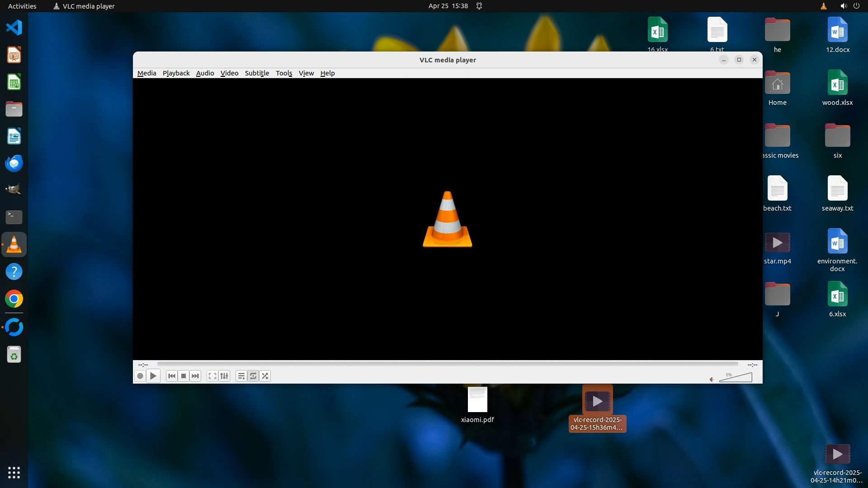Open the VLC tray icon in top bar
Image resolution: width=868 pixels, height=488 pixels.
tap(823, 6)
